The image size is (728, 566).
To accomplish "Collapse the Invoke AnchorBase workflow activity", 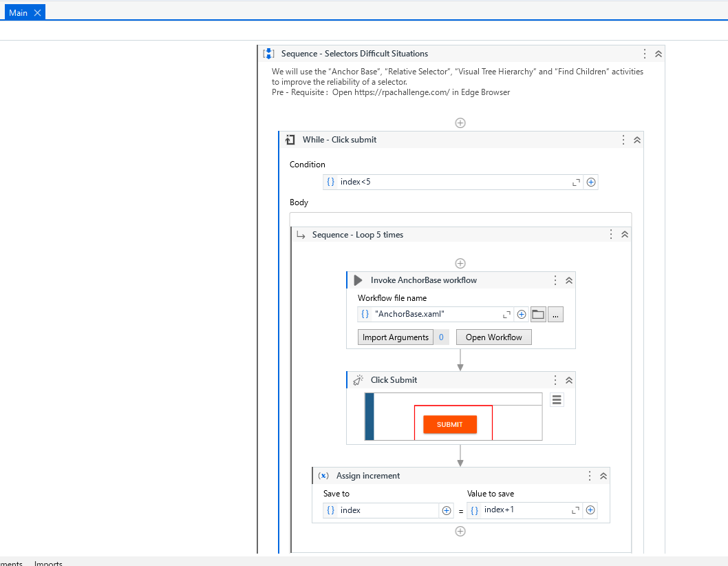I will pyautogui.click(x=568, y=280).
